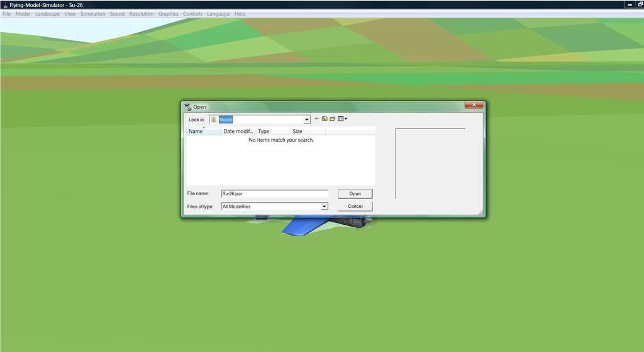Screen dimensions: 644x352
Task: Click the Open button in dialog
Action: pyautogui.click(x=355, y=194)
